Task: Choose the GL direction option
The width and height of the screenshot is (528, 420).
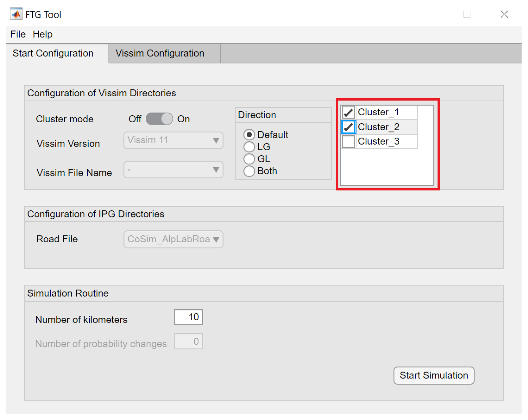Action: (249, 159)
